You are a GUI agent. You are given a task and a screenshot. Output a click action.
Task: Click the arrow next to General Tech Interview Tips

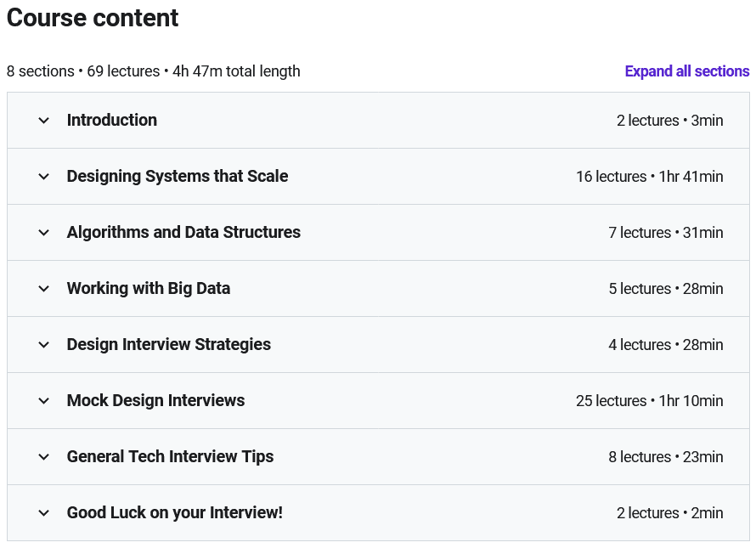44,457
